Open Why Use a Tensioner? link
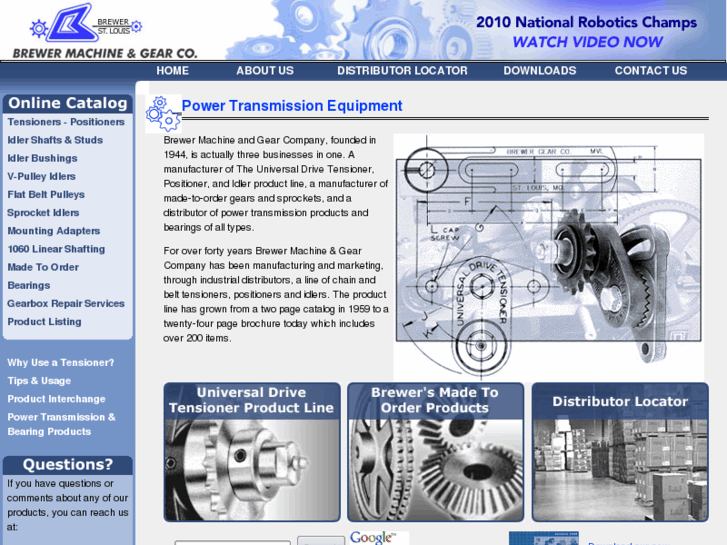The width and height of the screenshot is (727, 545). click(60, 363)
